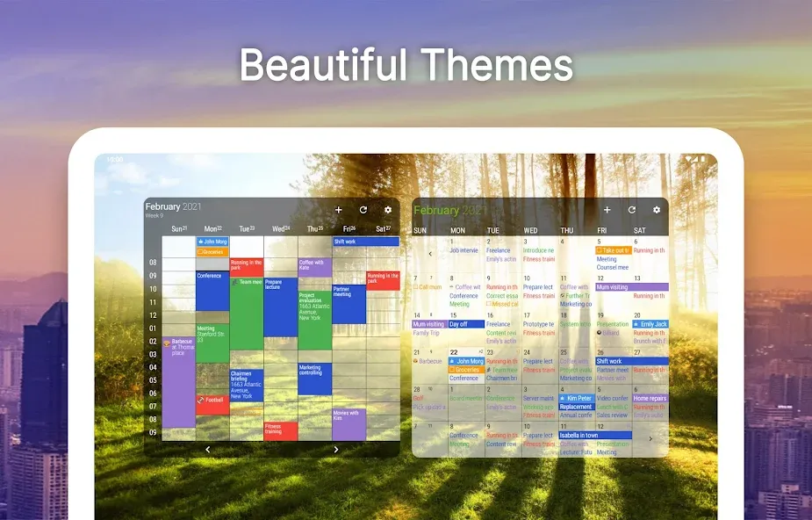Open settings gear of month widget
The height and width of the screenshot is (520, 812).
click(657, 210)
